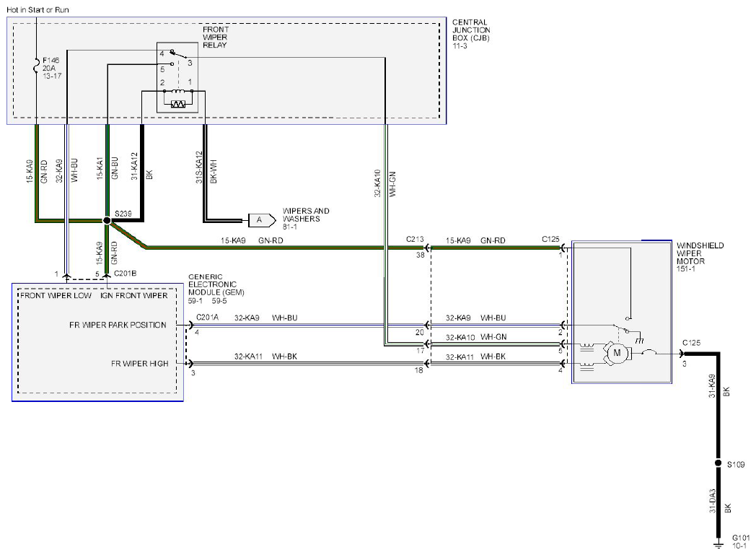756x555 pixels.
Task: Click the 'C201A' connector label
Action: pos(207,318)
